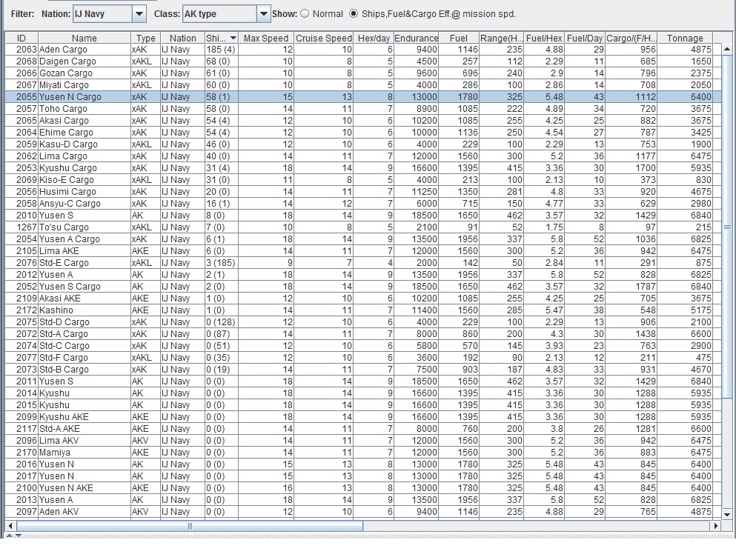The height and width of the screenshot is (560, 736).
Task: Select the Std-D Cargo row
Action: point(363,321)
